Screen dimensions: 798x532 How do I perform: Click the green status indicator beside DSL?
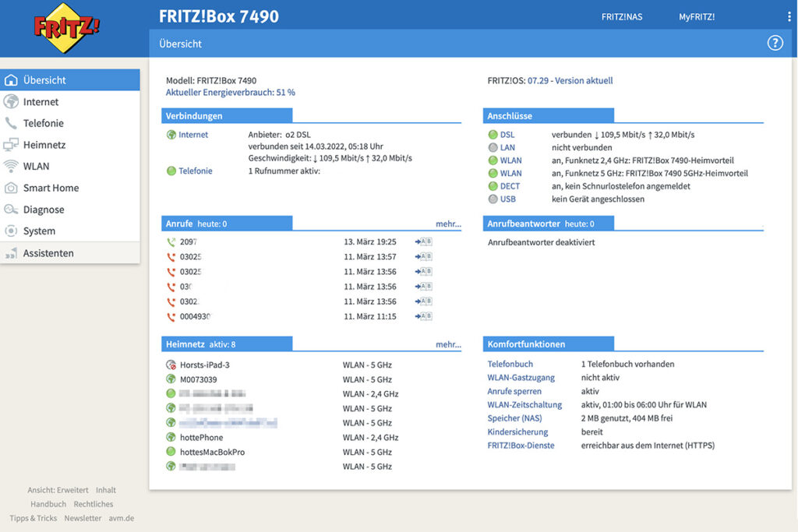tap(493, 135)
